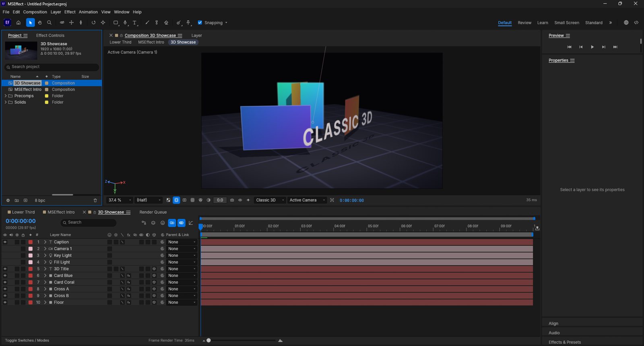Go to the Home screen icon
Image resolution: width=644 pixels, height=346 pixels.
pos(18,23)
